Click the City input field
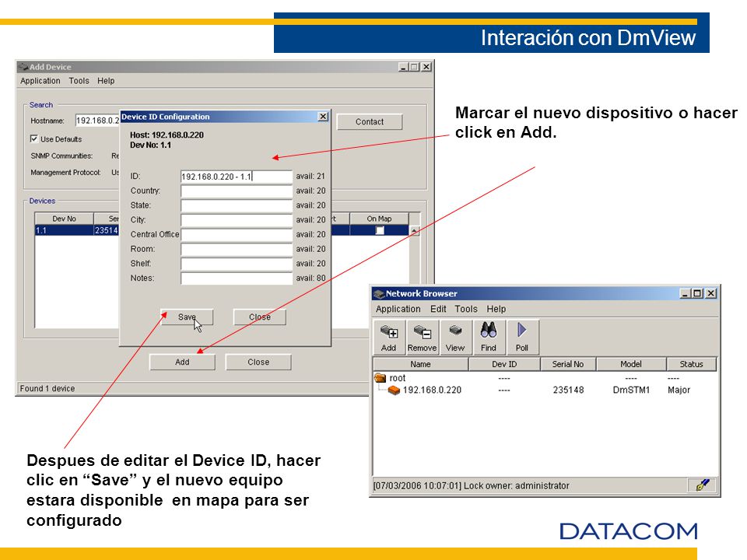This screenshot has width=747, height=560. pyautogui.click(x=237, y=220)
